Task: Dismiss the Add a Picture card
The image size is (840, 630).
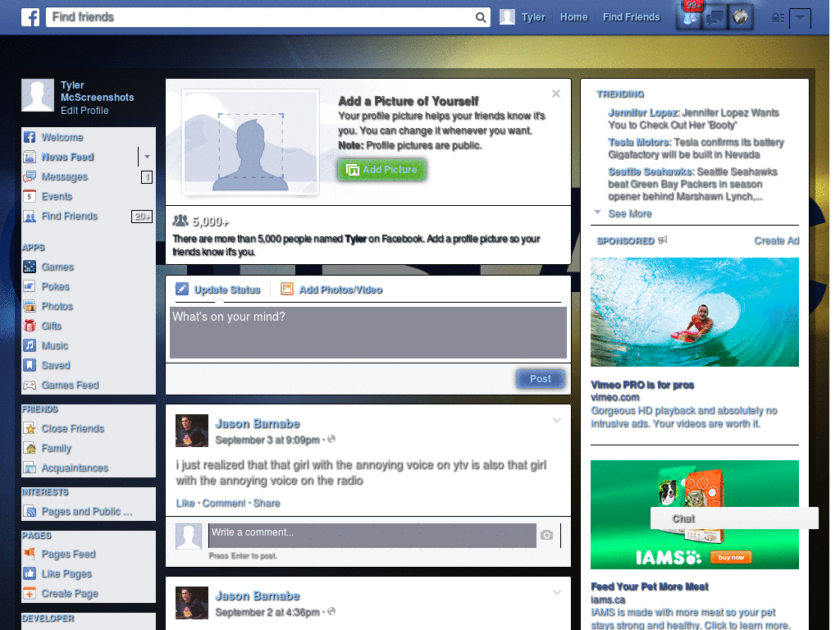Action: (x=556, y=94)
